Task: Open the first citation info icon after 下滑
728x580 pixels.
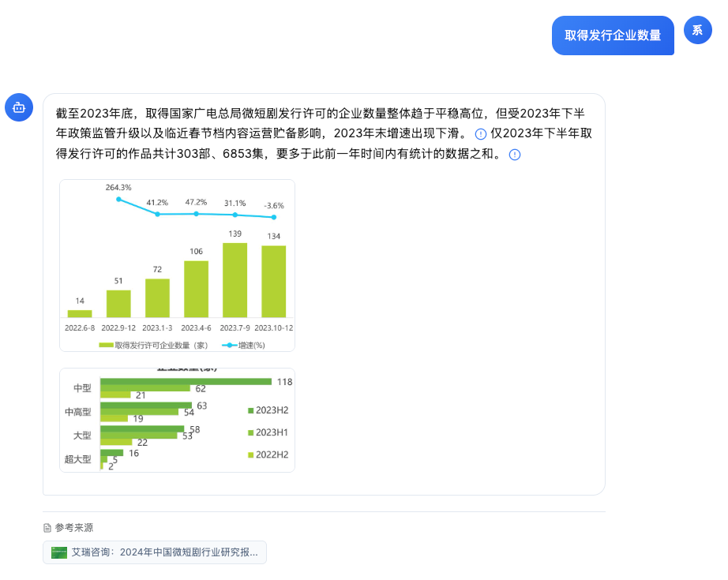Action: point(481,134)
